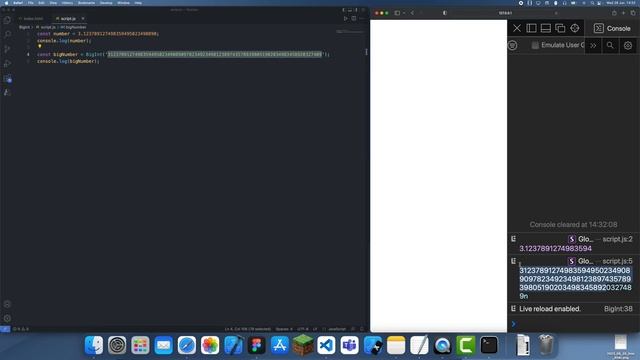This screenshot has width=640, height=360.
Task: Click the console prompt input line
Action: pyautogui.click(x=573, y=324)
